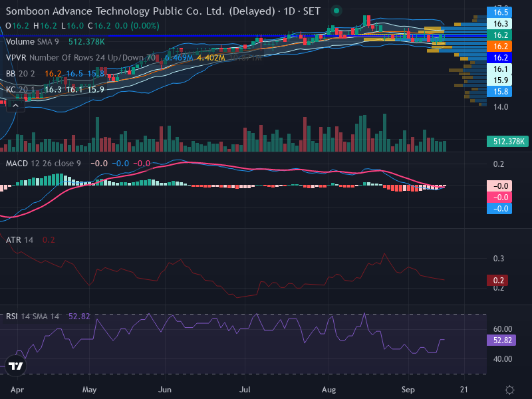The height and width of the screenshot is (399, 532).
Task: Select the Volume SMA 9 indicator legend
Action: pos(32,42)
